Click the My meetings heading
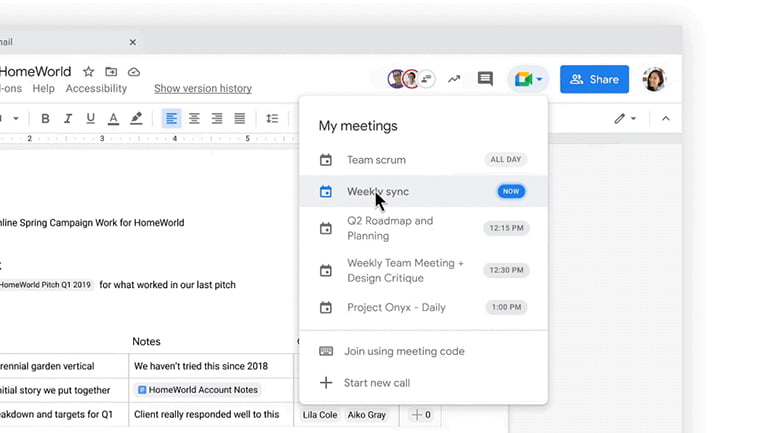The height and width of the screenshot is (433, 770). 358,126
